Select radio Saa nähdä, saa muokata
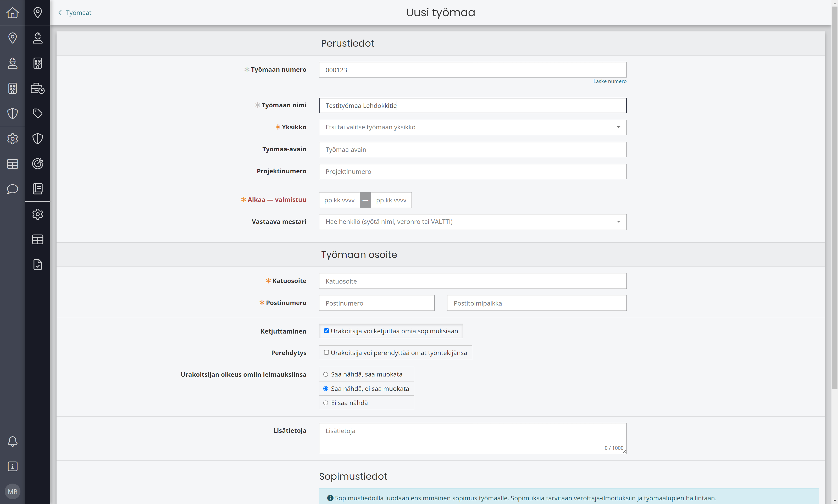Viewport: 838px width, 504px height. [326, 374]
